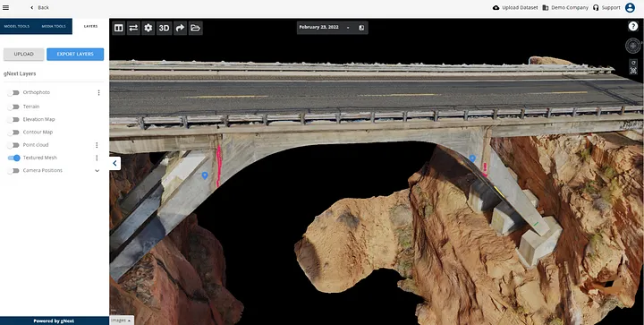Enable the Orthophoto layer toggle
This screenshot has height=325, width=644.
point(13,93)
